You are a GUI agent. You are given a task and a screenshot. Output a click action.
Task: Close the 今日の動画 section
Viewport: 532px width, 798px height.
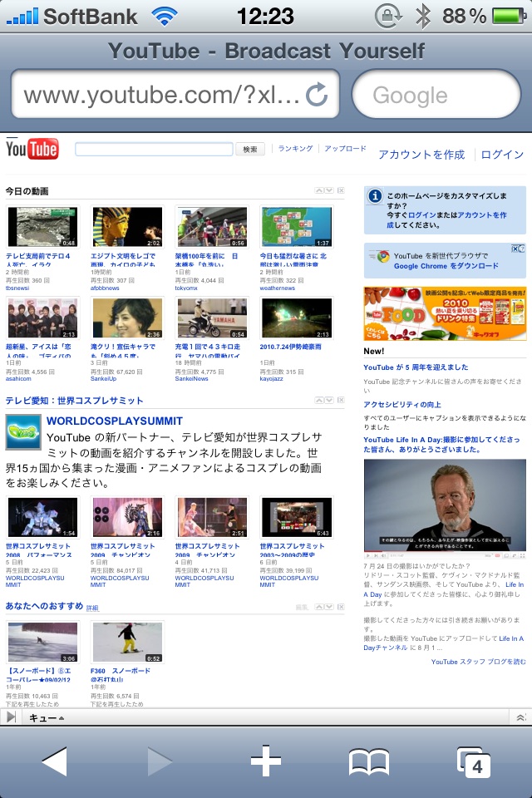[341, 190]
